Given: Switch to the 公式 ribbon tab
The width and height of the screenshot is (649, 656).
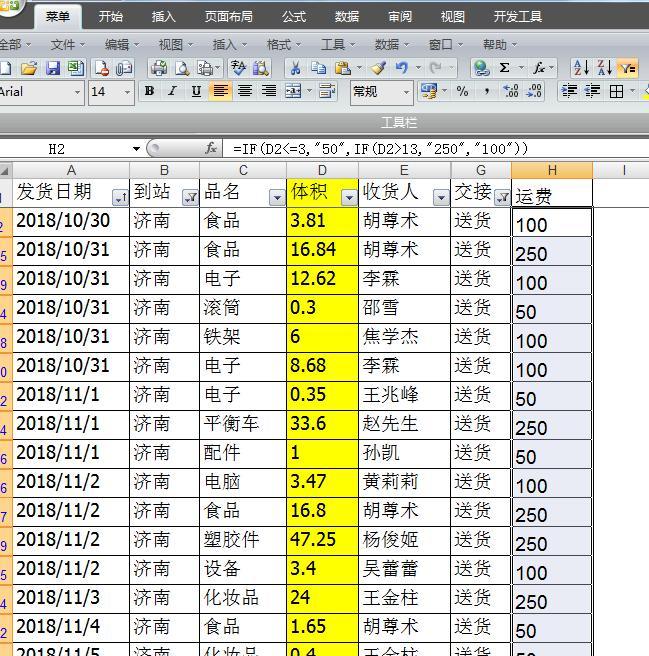Looking at the screenshot, I should (294, 16).
